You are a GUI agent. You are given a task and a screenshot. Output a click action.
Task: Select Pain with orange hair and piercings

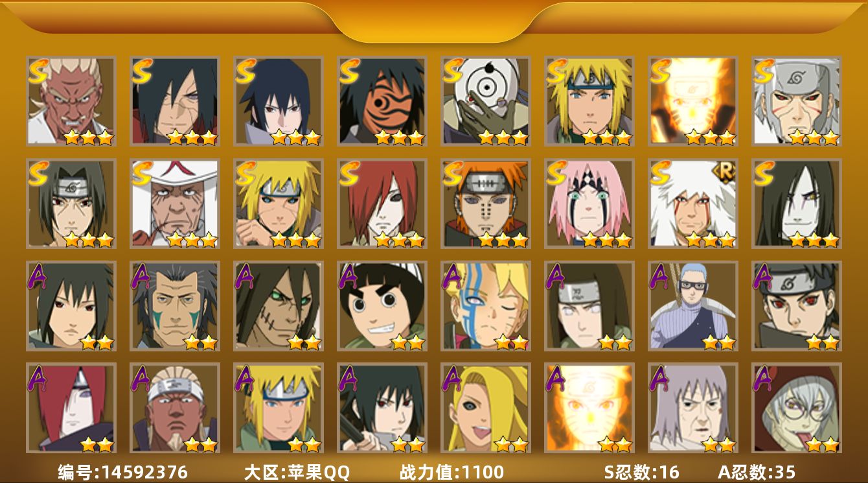coord(485,204)
